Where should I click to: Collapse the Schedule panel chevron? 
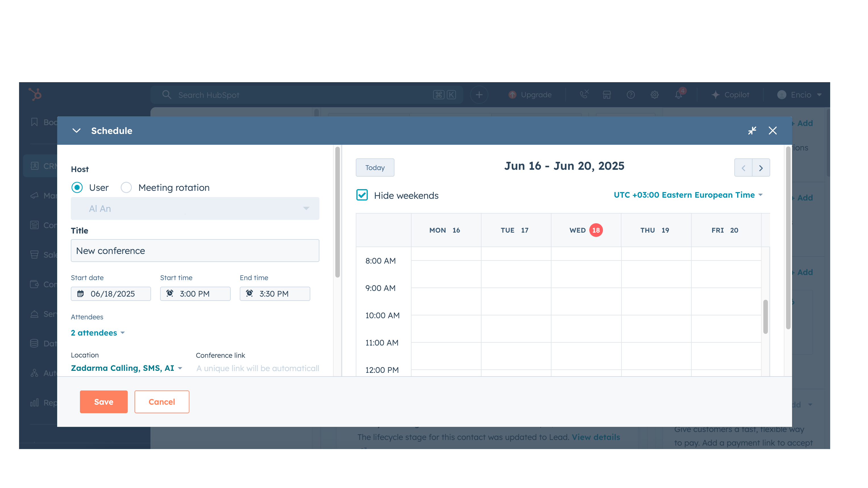[x=77, y=131]
